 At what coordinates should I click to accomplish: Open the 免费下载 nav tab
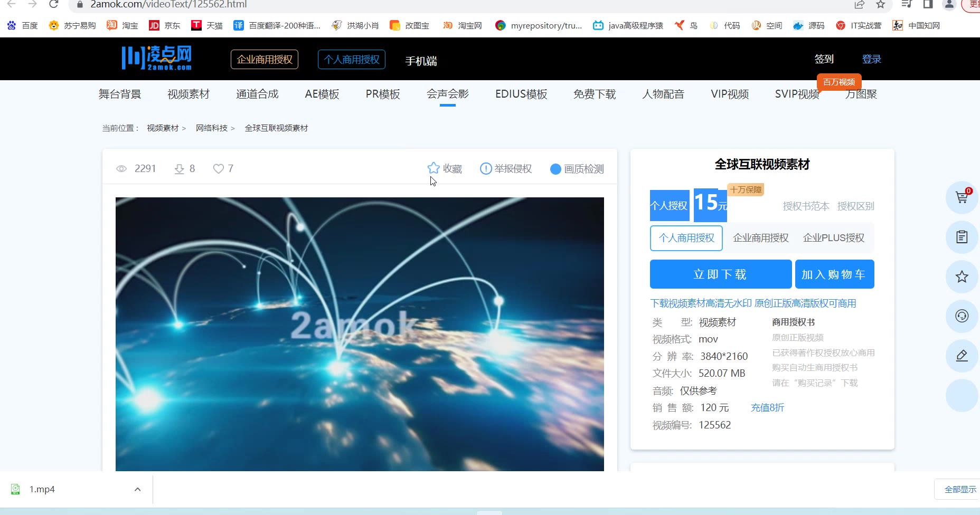coord(595,94)
